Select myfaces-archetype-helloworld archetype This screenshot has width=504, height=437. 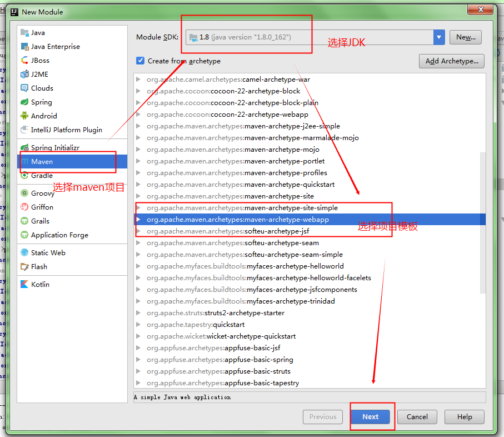click(310, 266)
